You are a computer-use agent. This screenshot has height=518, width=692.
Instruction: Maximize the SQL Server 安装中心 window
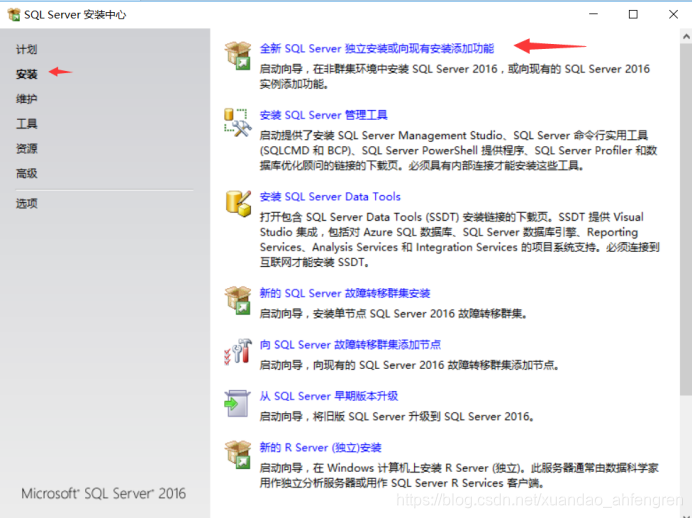click(633, 15)
